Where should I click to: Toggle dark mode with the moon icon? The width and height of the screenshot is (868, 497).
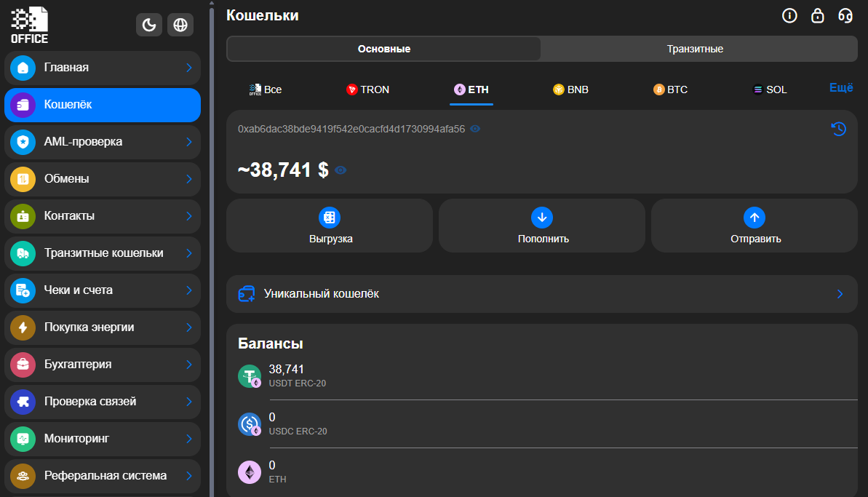[149, 24]
